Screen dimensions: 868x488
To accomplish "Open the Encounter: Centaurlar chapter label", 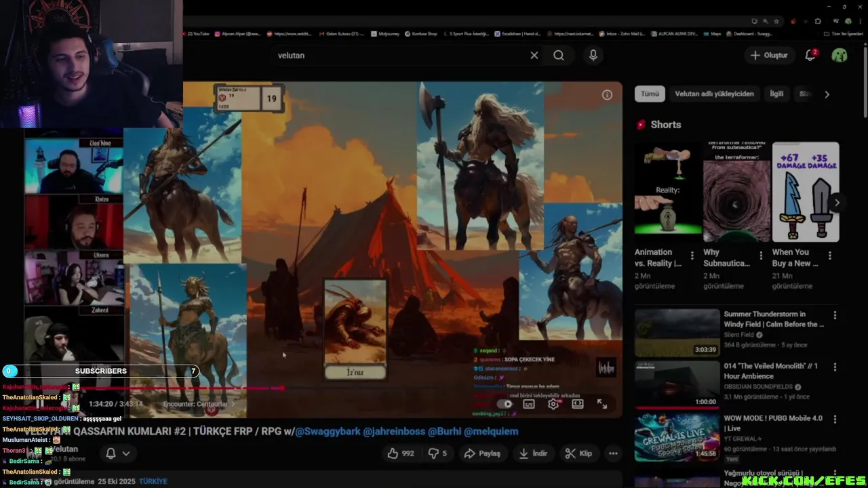I will [x=198, y=404].
